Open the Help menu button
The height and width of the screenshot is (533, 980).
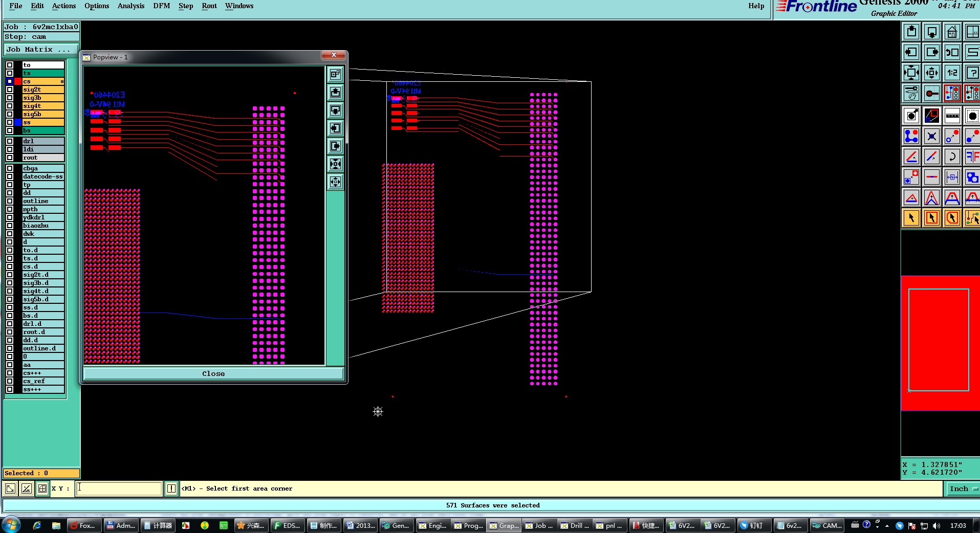(x=756, y=6)
